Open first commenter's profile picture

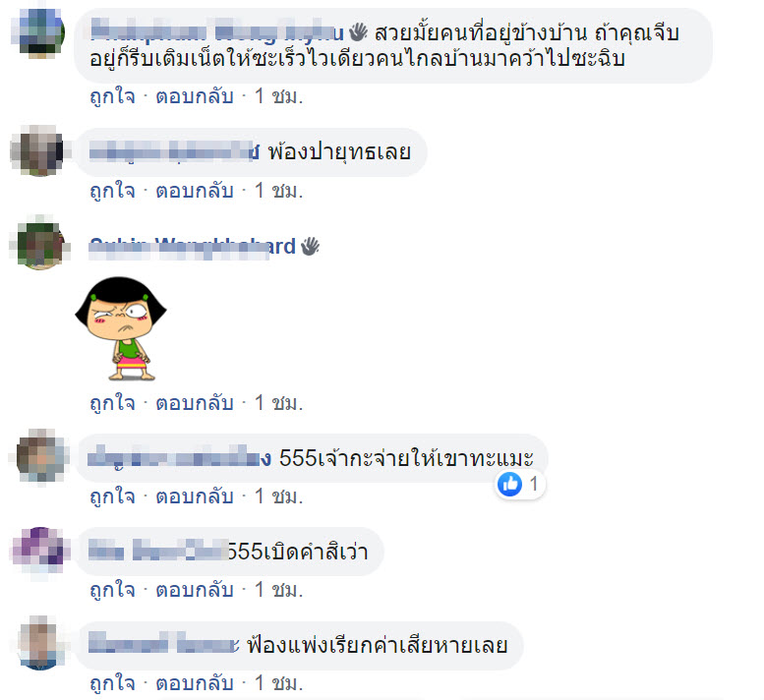point(40,32)
